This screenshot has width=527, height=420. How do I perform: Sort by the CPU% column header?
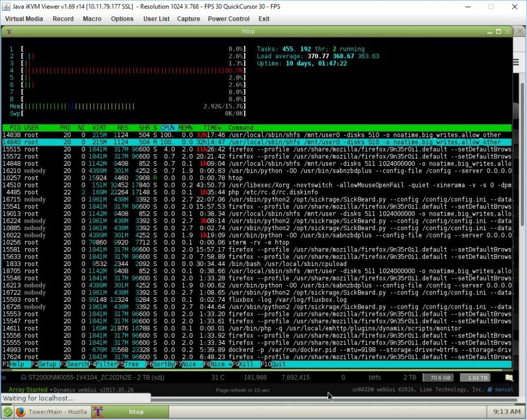pos(167,128)
